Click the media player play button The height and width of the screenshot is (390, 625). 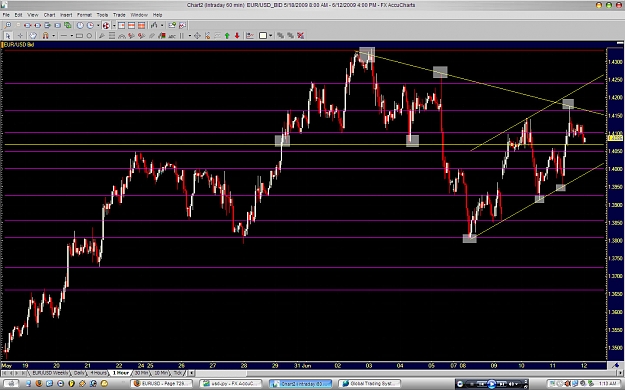491,384
